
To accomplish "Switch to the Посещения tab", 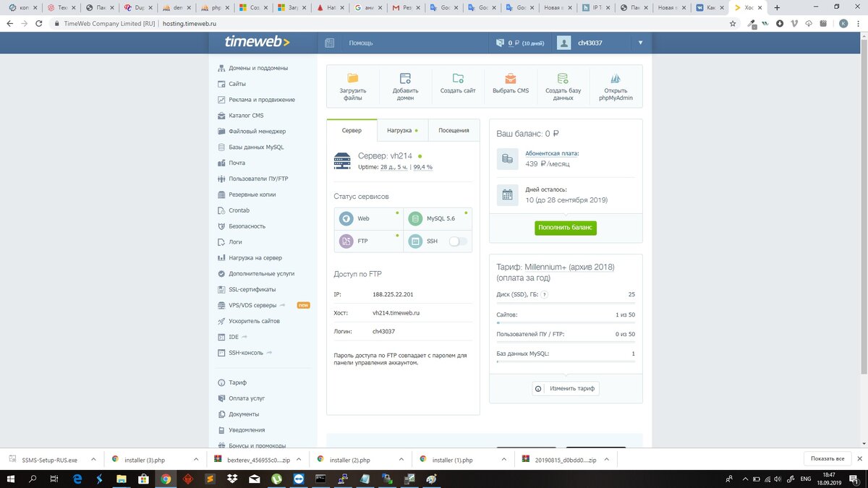I will click(454, 130).
